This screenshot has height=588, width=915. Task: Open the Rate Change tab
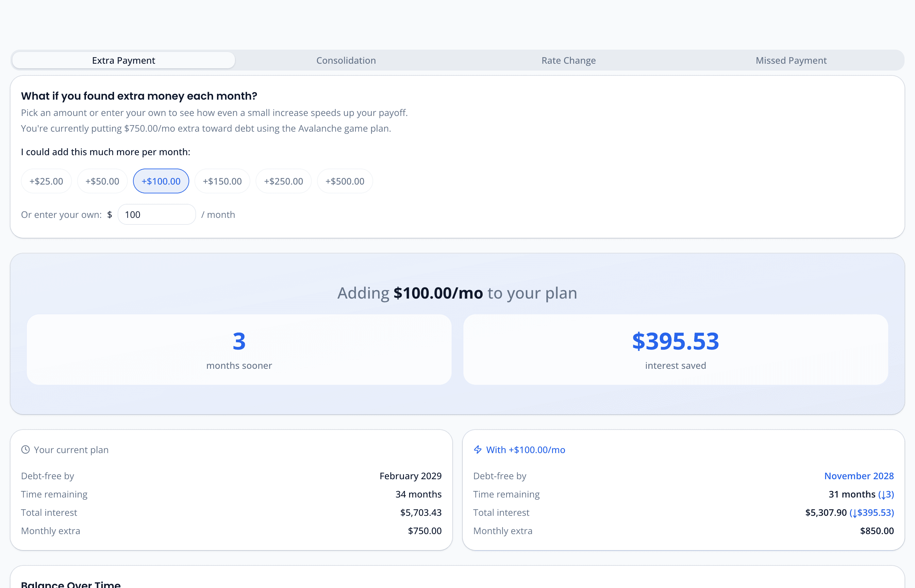(x=568, y=60)
